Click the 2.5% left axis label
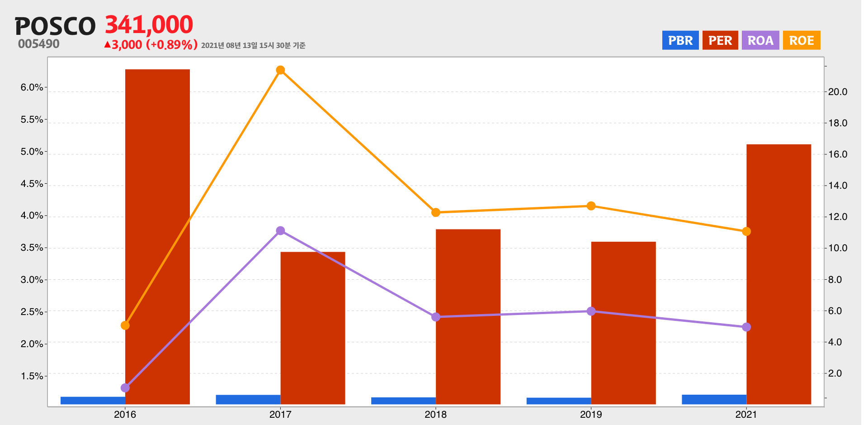 tap(32, 312)
